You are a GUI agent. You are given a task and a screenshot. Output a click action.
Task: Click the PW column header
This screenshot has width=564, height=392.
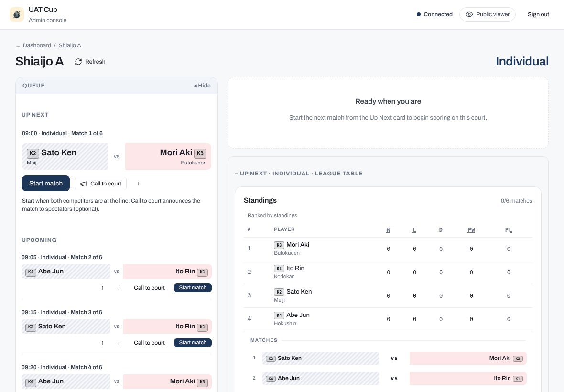pyautogui.click(x=471, y=230)
